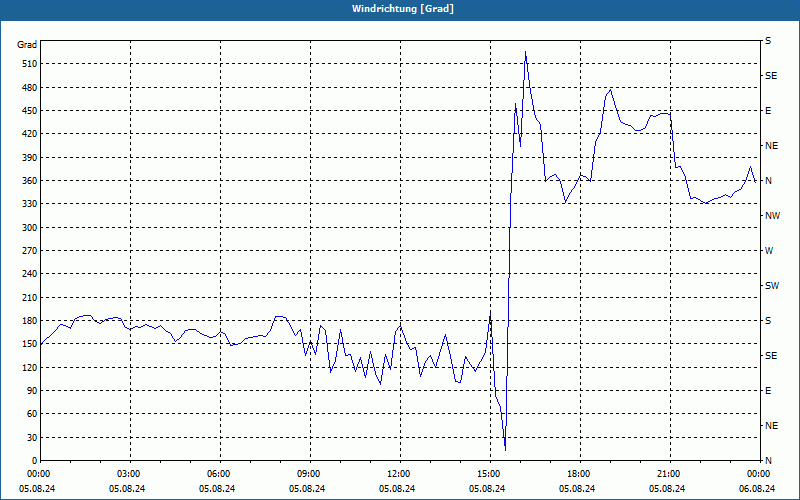Click the 120 y-axis tick label
Viewport: 800px width, 500px height.
(x=29, y=368)
